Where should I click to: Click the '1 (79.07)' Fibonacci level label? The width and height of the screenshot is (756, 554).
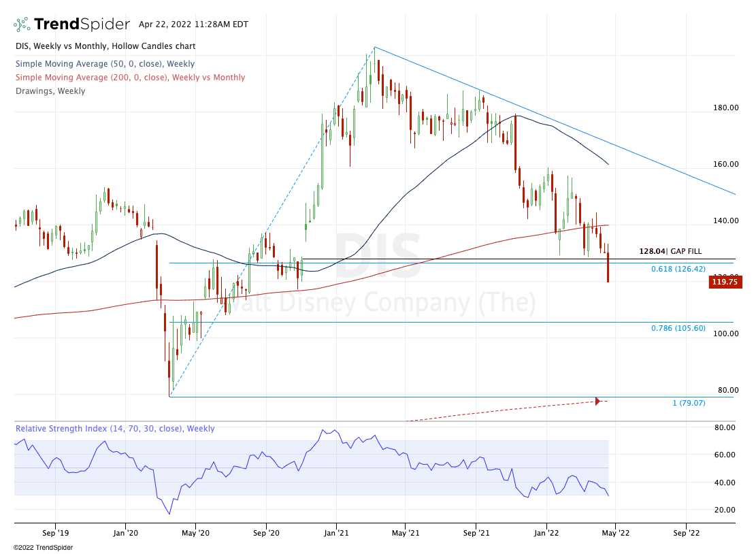pos(689,403)
